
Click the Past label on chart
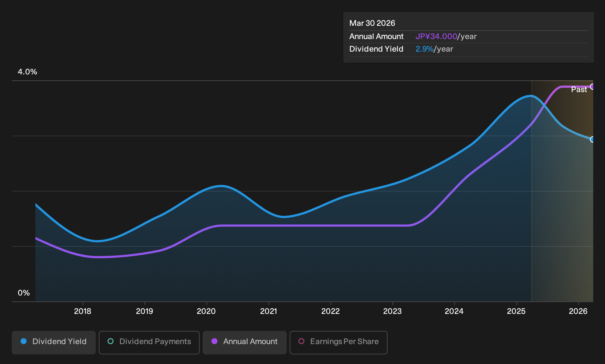pyautogui.click(x=579, y=90)
